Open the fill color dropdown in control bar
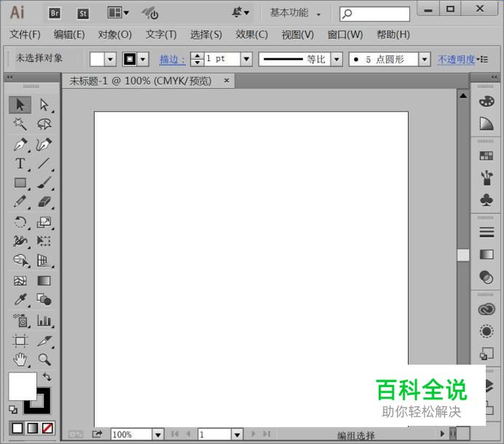 tap(110, 60)
